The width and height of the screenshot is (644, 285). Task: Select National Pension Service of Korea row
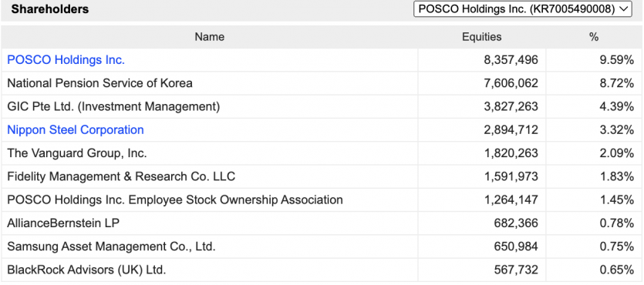tap(322, 83)
